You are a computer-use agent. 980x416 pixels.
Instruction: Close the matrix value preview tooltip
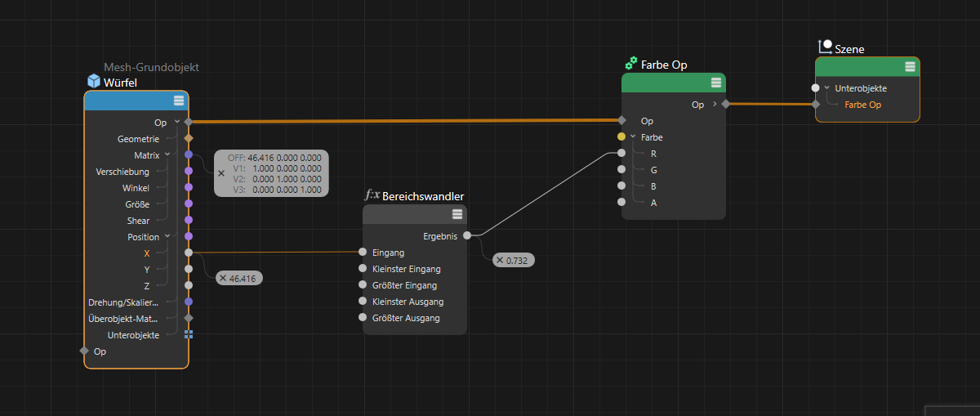[221, 173]
